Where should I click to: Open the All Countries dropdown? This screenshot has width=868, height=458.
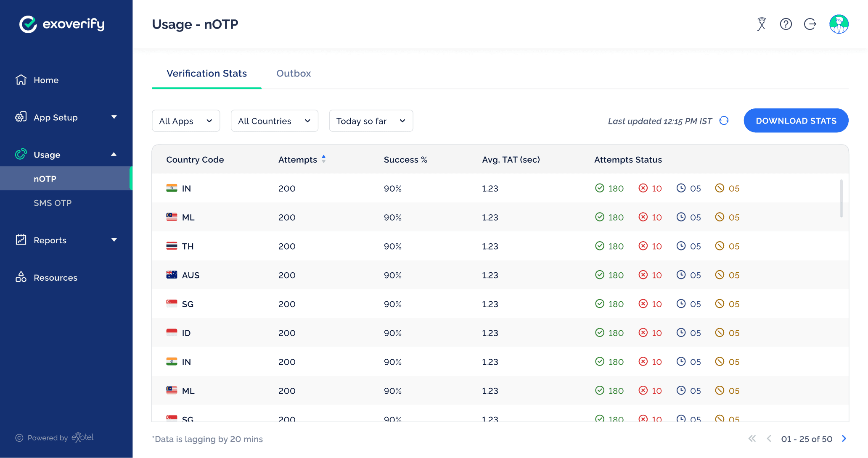(274, 121)
